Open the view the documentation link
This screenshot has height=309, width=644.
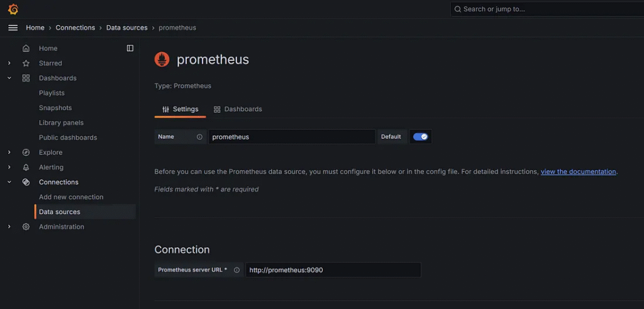tap(579, 172)
